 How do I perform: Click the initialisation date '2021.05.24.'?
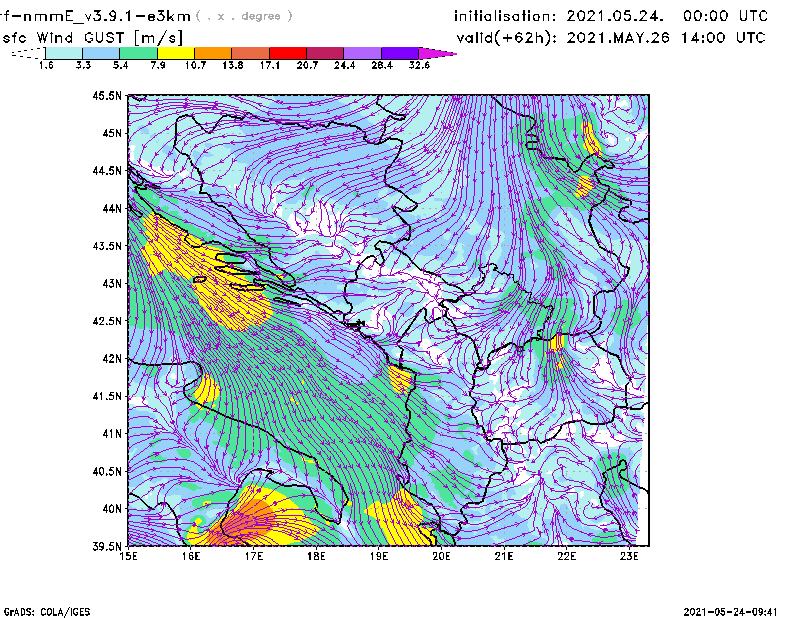(x=615, y=16)
